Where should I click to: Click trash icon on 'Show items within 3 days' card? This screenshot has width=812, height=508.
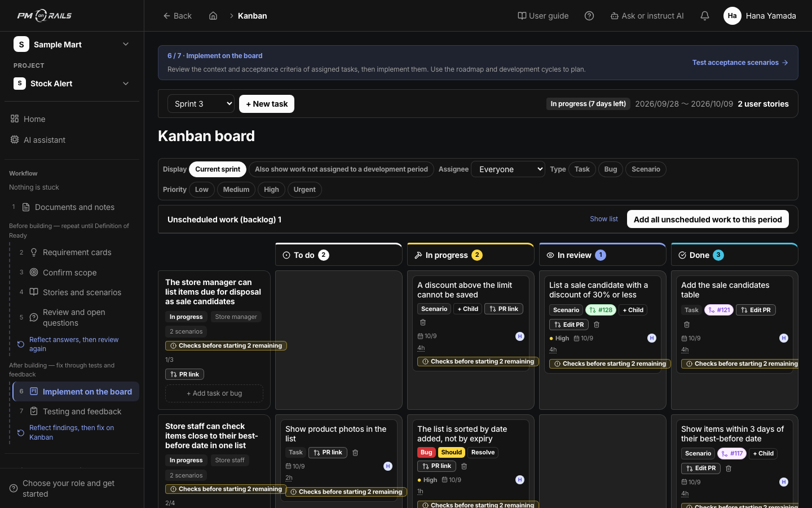(x=729, y=468)
